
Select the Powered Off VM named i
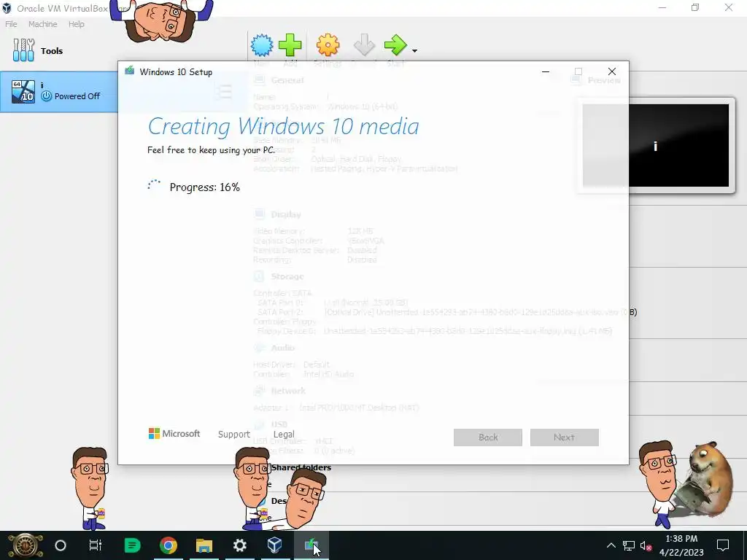tap(59, 91)
